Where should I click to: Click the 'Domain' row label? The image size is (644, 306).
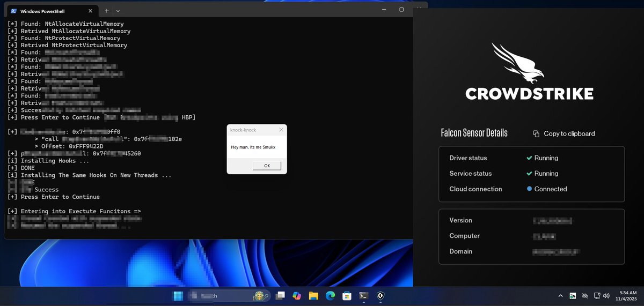(461, 251)
